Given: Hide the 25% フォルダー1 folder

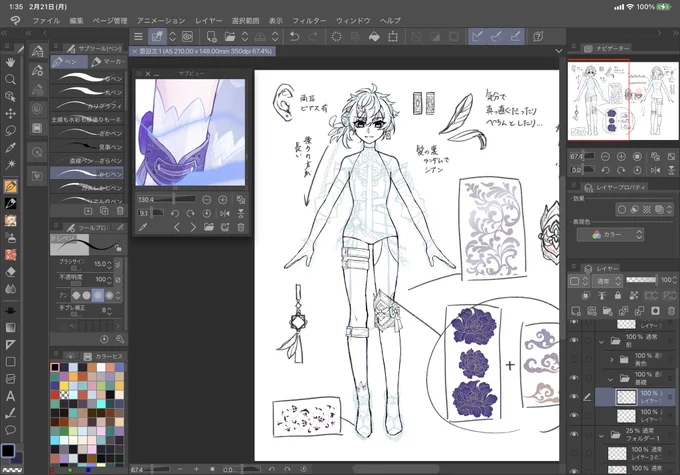Looking at the screenshot, I should pos(574,434).
